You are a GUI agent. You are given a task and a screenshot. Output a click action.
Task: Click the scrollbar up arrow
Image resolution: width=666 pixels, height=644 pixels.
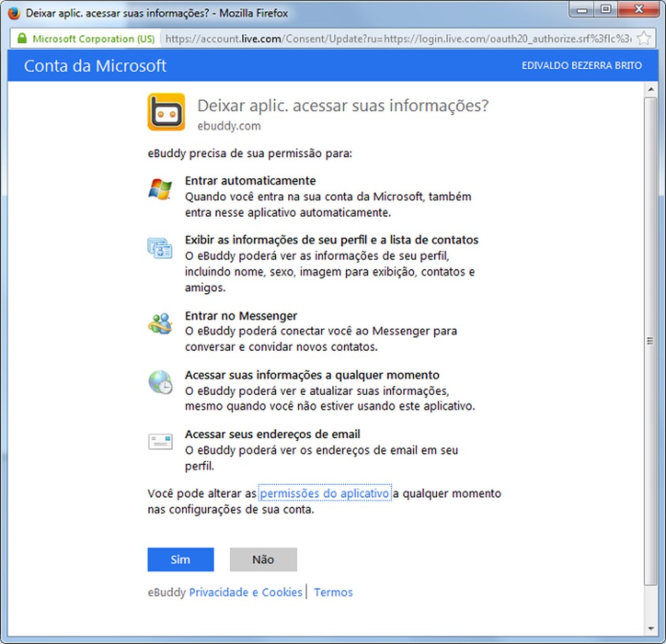click(650, 89)
